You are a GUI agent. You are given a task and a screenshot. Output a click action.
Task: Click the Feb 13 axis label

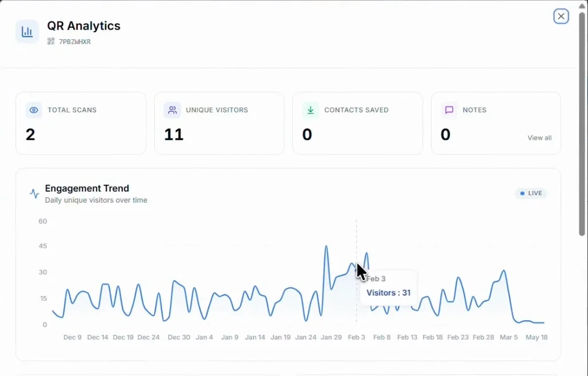coord(407,337)
